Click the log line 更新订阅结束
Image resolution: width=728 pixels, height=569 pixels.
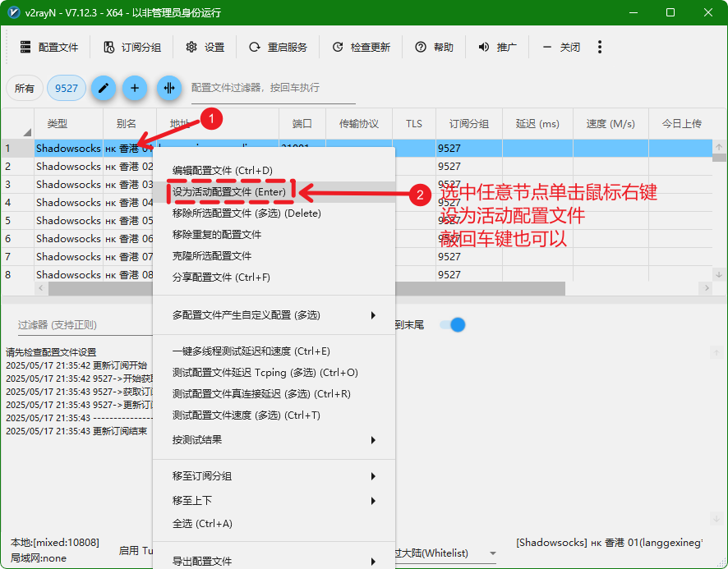[x=76, y=431]
